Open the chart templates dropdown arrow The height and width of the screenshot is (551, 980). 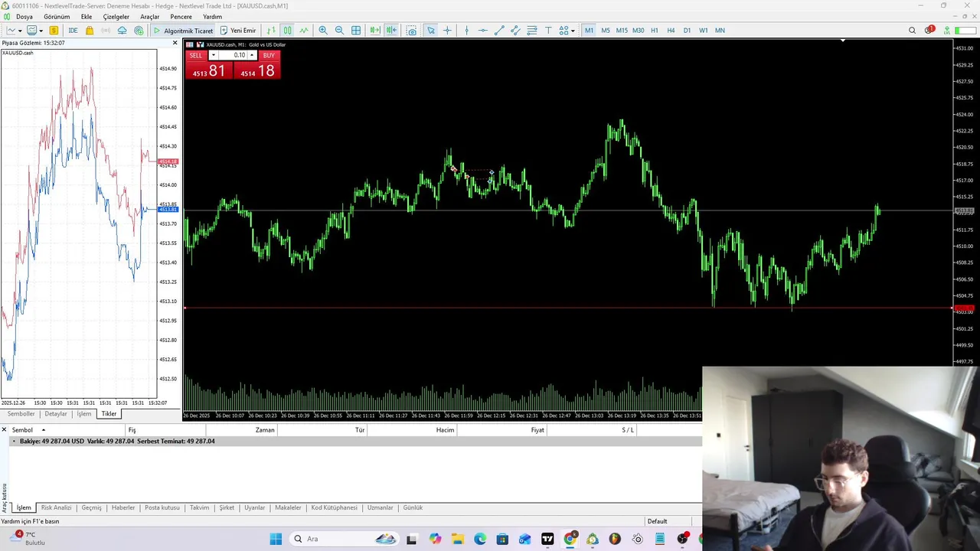click(41, 31)
